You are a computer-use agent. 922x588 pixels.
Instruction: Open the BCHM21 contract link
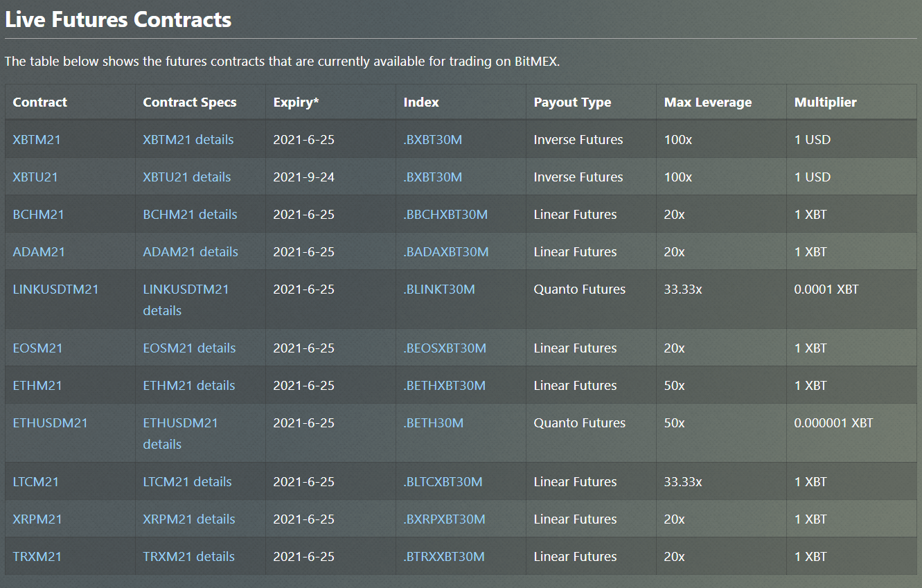point(38,215)
